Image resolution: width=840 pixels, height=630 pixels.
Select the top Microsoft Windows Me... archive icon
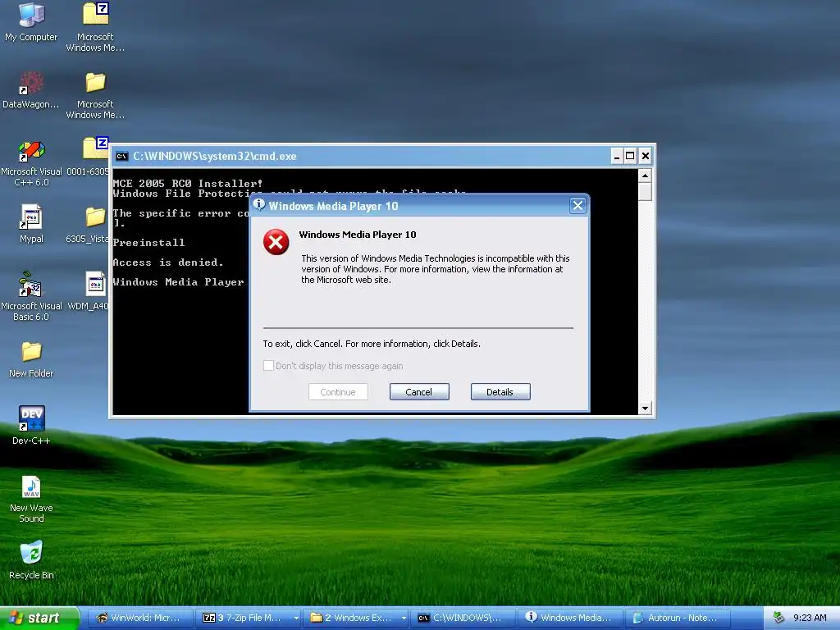(x=95, y=27)
